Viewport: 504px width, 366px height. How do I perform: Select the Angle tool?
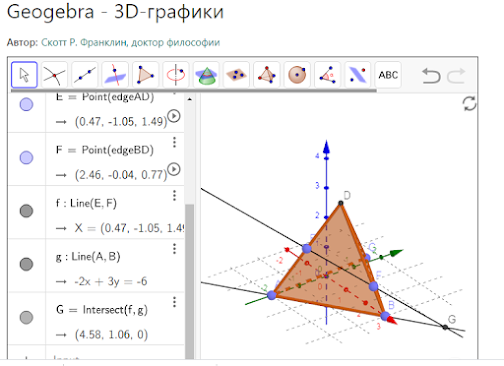[327, 75]
